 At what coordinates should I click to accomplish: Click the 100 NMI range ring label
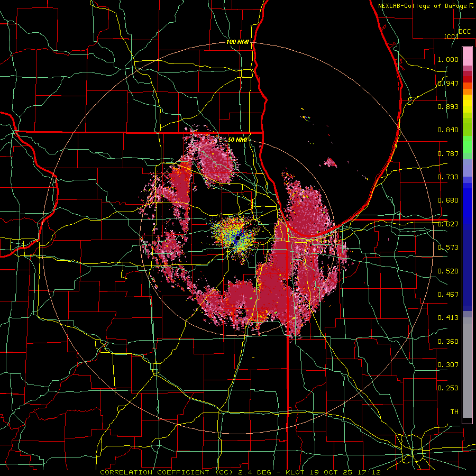tap(237, 42)
